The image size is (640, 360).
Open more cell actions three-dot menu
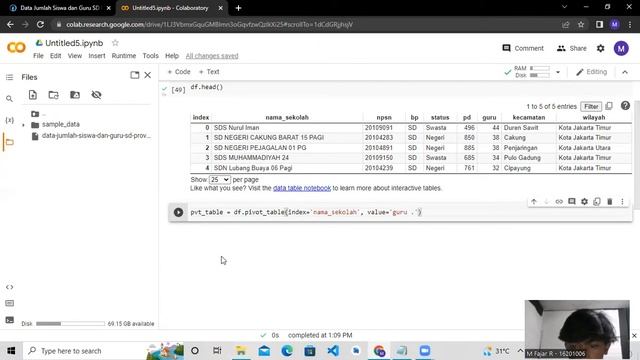coord(622,201)
